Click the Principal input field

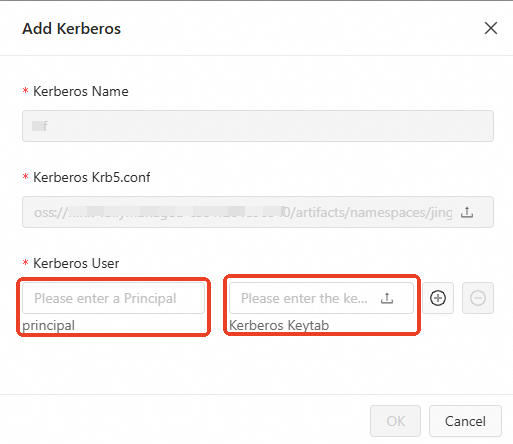(x=113, y=298)
